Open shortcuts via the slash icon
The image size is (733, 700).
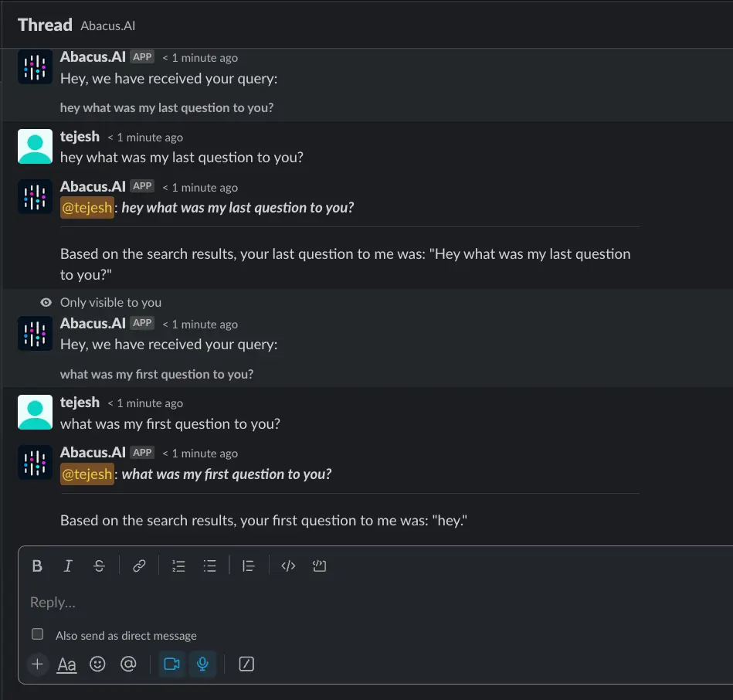[246, 664]
